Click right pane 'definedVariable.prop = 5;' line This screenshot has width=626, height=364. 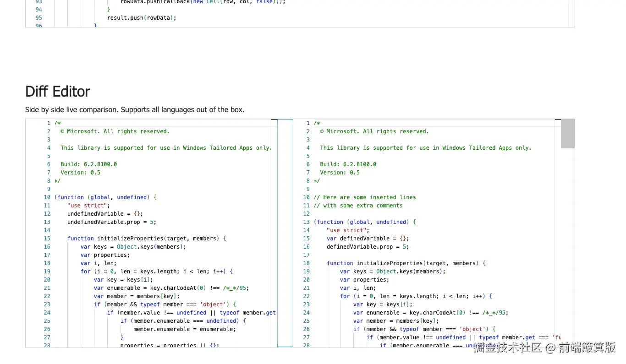tap(368, 247)
